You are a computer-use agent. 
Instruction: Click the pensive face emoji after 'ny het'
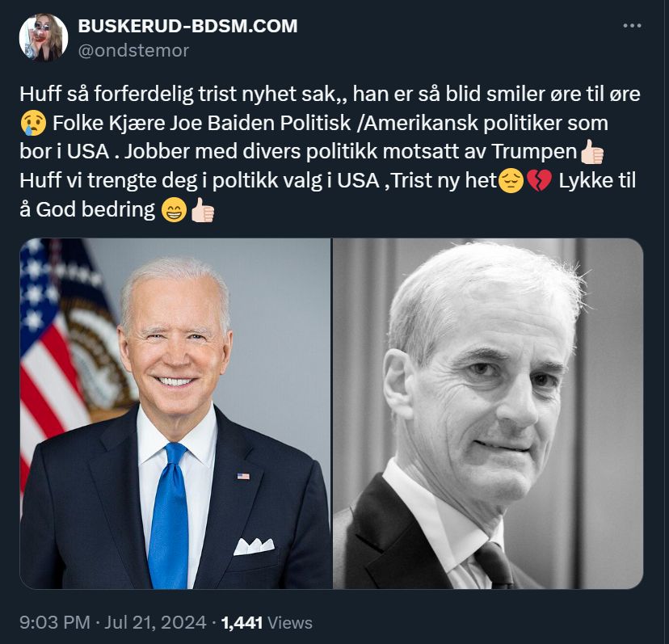(x=511, y=181)
